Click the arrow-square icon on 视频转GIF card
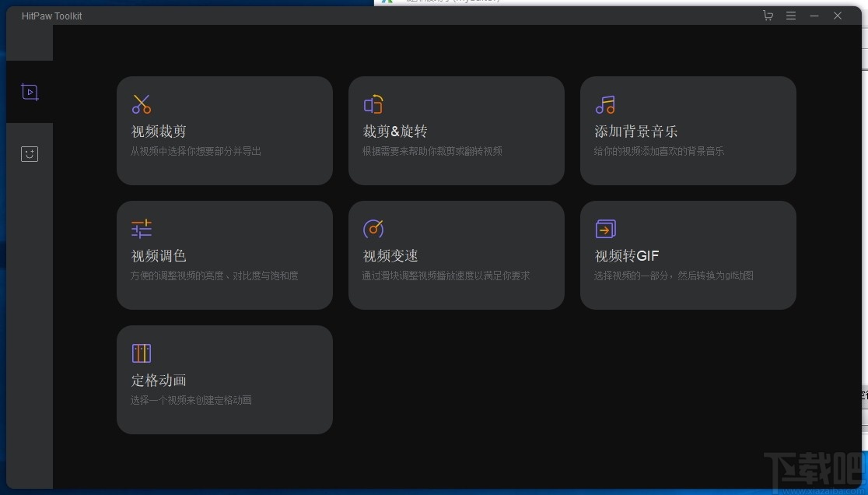This screenshot has height=495, width=868. point(605,228)
